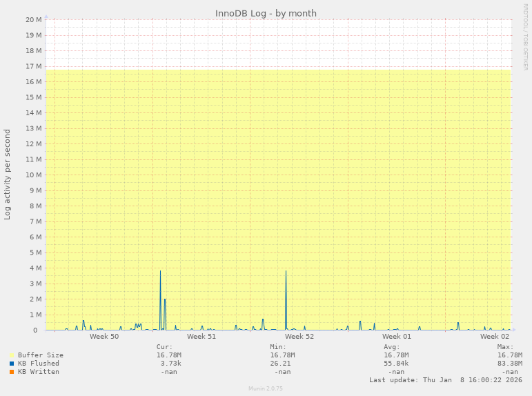Click the KB Flushed minimum value 26.21
Image resolution: width=532 pixels, height=396 pixels.
(x=280, y=364)
